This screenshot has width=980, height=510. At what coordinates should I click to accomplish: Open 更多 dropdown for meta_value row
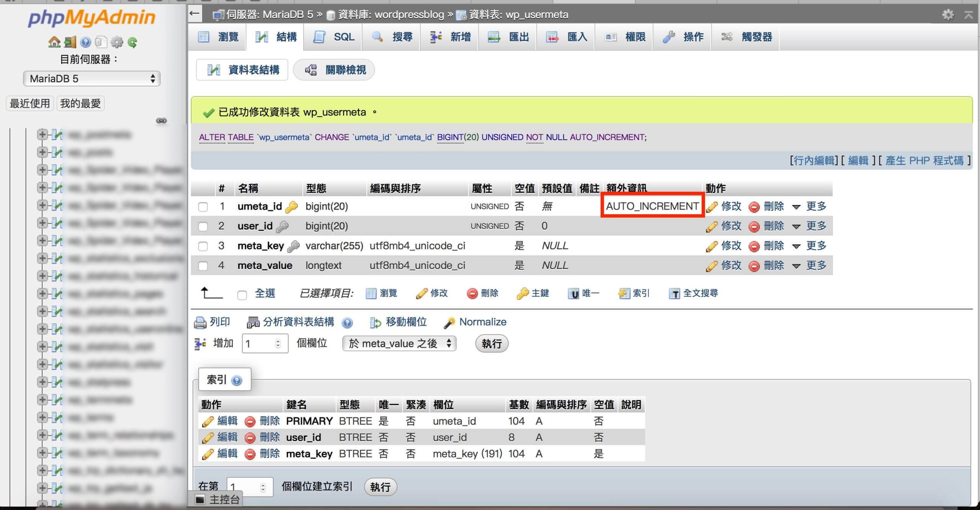[x=809, y=266]
